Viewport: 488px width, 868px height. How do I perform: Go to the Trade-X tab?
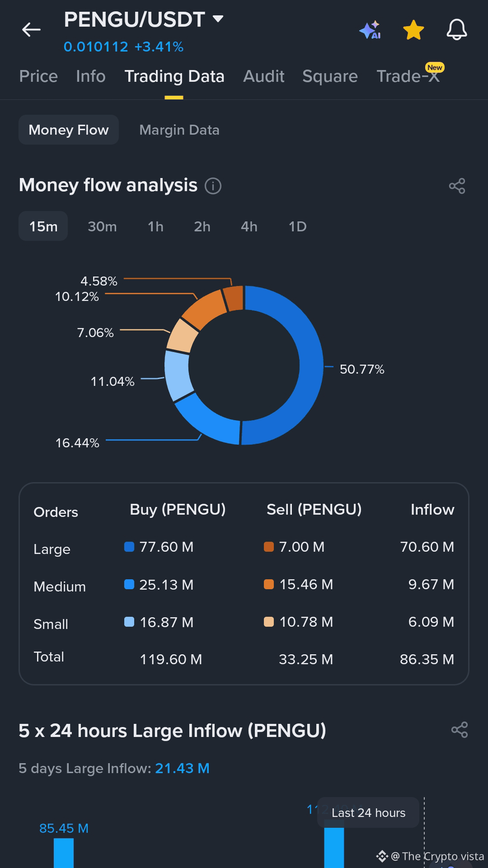(408, 76)
